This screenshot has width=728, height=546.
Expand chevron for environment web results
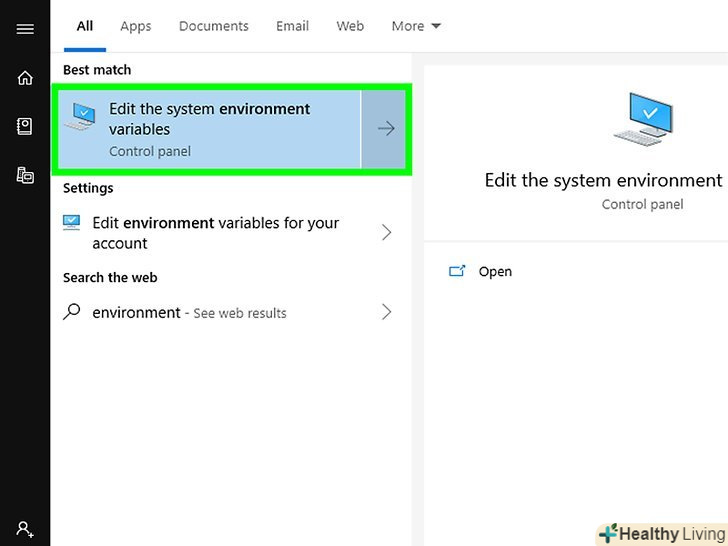(386, 312)
